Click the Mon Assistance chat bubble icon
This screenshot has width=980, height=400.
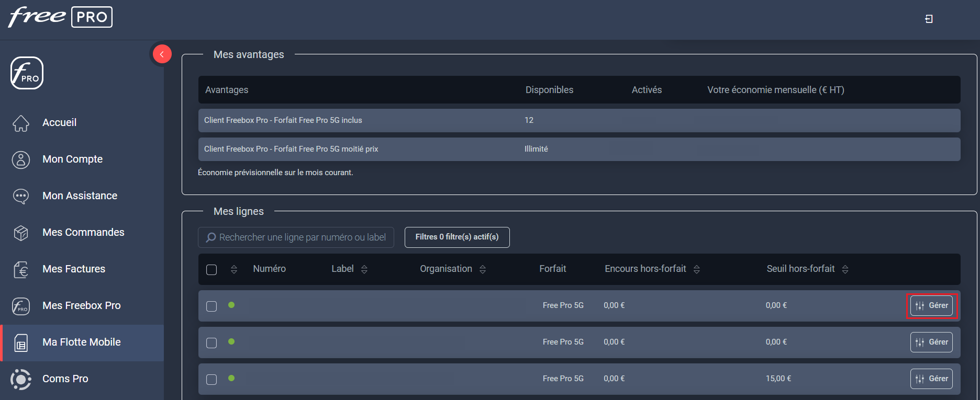coord(21,196)
